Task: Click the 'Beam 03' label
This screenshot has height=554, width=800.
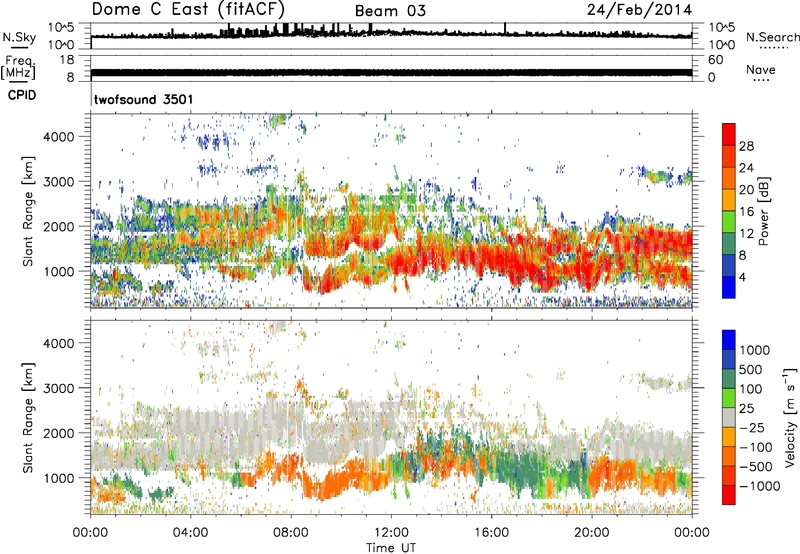Action: coord(390,11)
